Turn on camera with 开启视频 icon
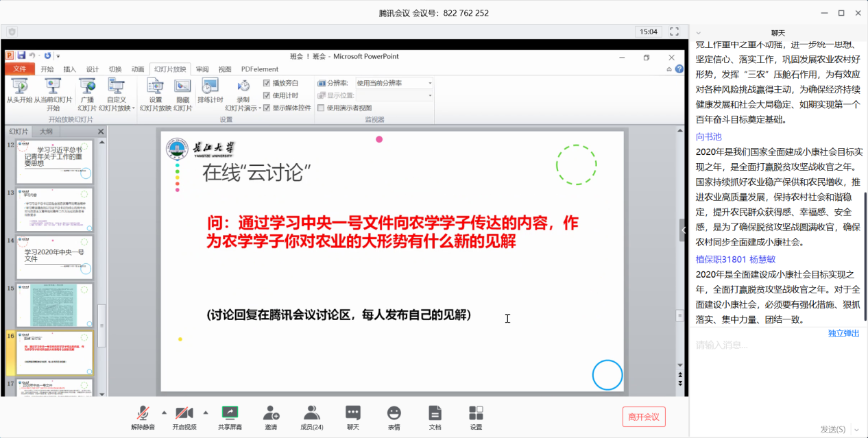The image size is (868, 438). 184,413
